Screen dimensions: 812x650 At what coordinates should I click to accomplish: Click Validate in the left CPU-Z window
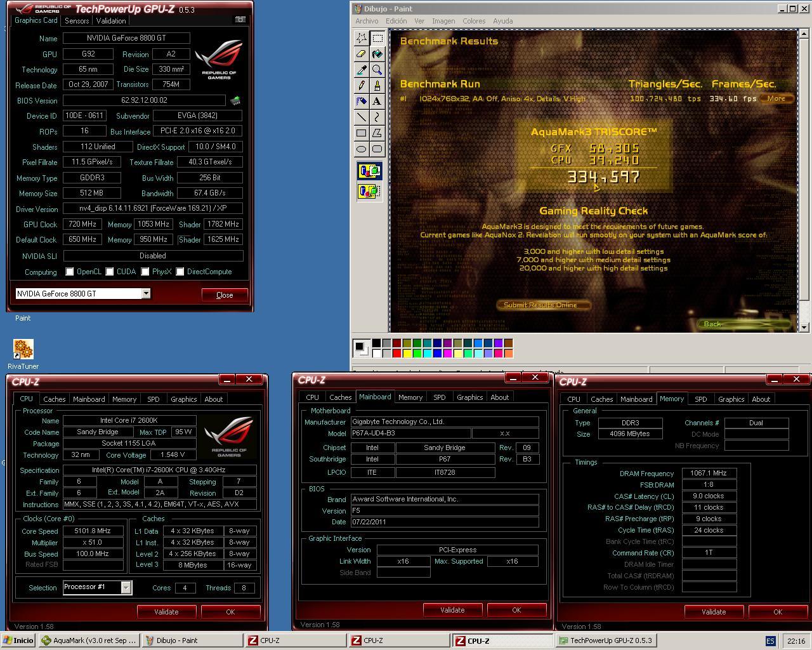click(166, 612)
